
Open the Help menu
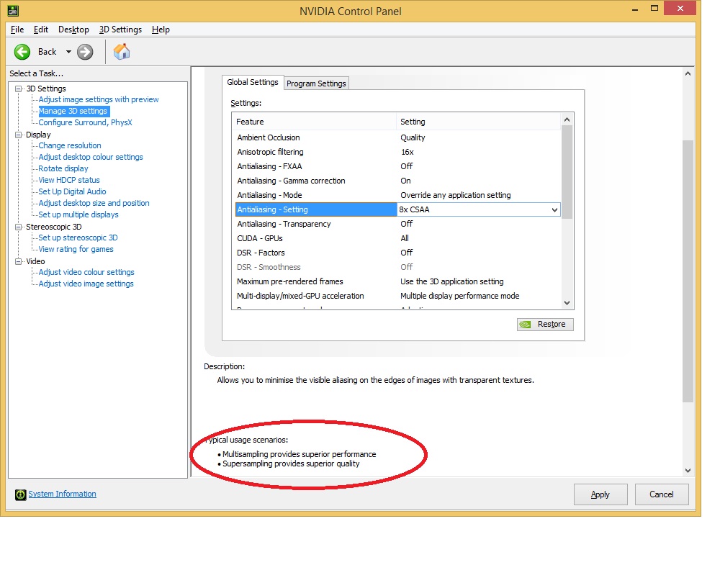pyautogui.click(x=161, y=30)
